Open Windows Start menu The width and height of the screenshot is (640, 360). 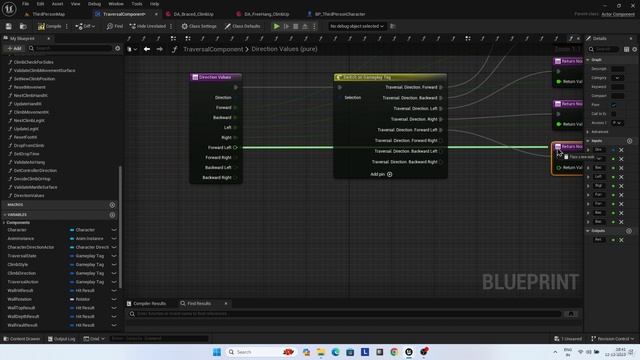coord(217,352)
